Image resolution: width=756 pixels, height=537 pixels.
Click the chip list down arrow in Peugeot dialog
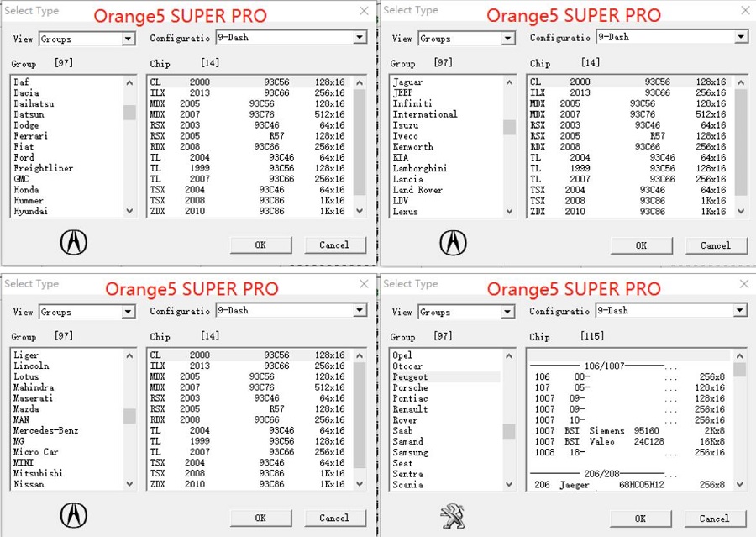point(739,484)
